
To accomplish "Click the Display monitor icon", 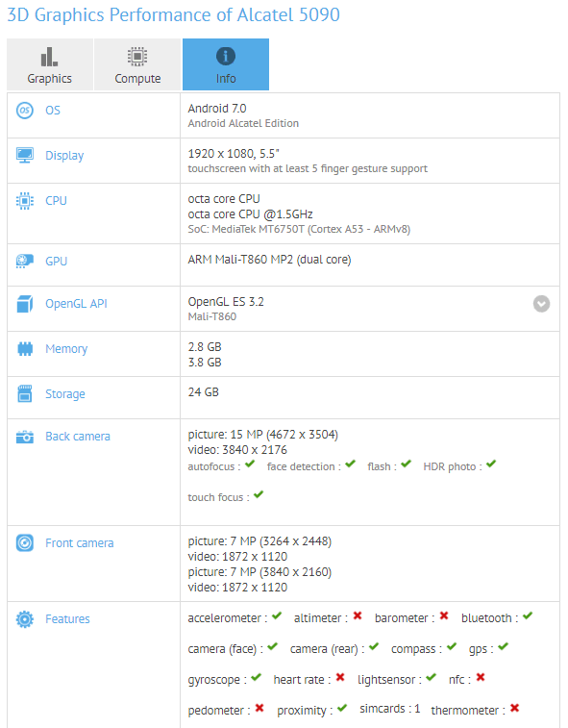I will click(x=25, y=155).
